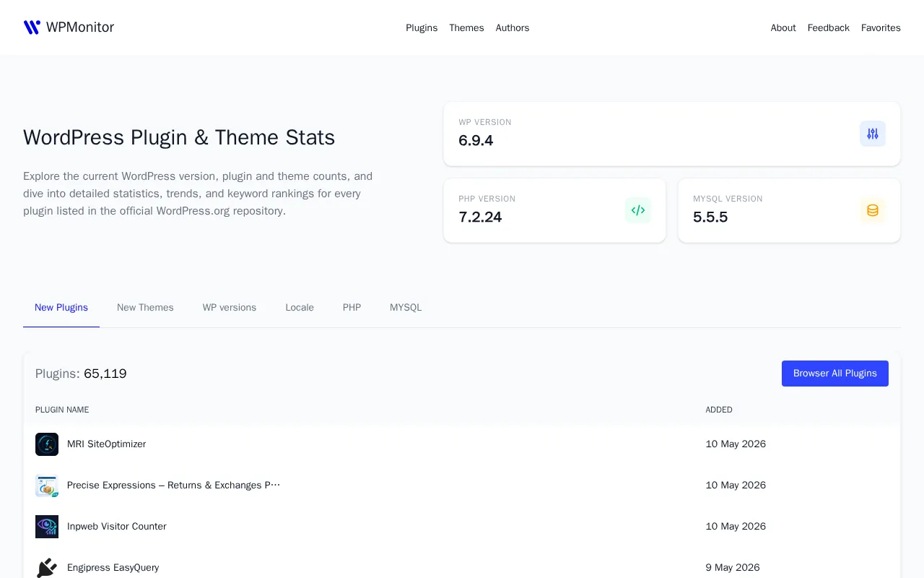Viewport: 924px width, 578px height.
Task: Click MRI SiteOptimizer's 10 May 2026 date
Action: pos(736,444)
